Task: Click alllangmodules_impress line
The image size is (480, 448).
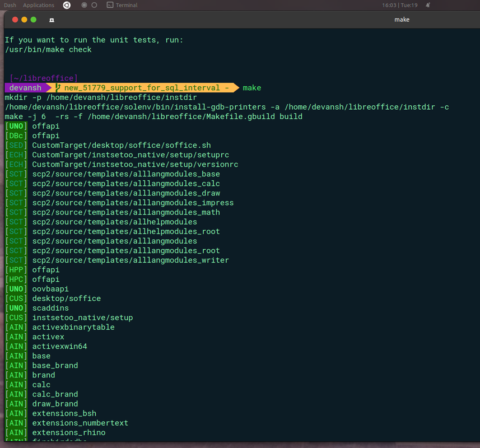Action: [x=119, y=203]
